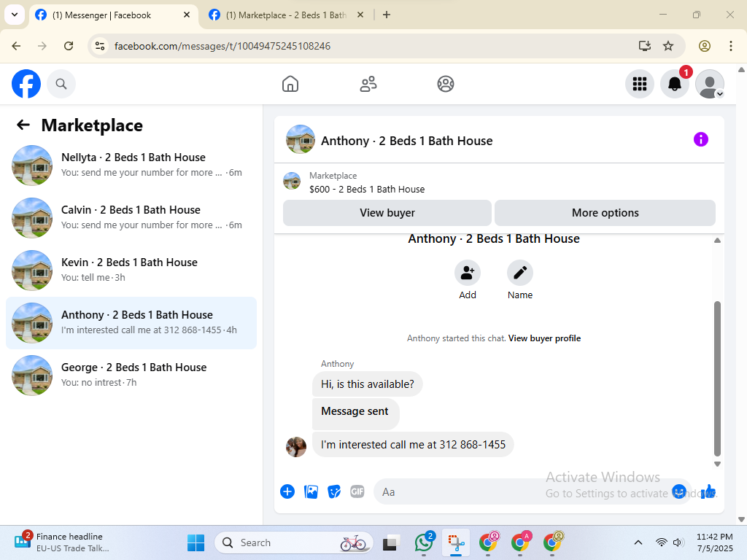The height and width of the screenshot is (560, 747).
Task: Open the Facebook logo home link
Action: point(26,84)
